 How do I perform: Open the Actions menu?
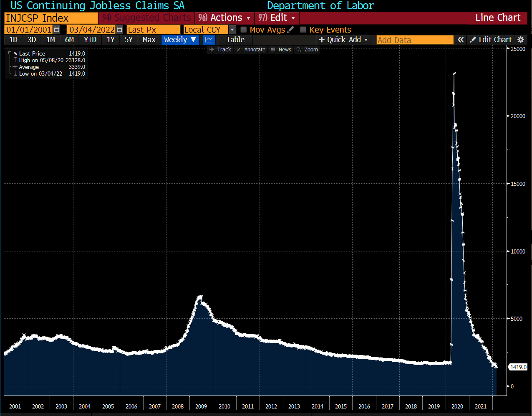224,18
